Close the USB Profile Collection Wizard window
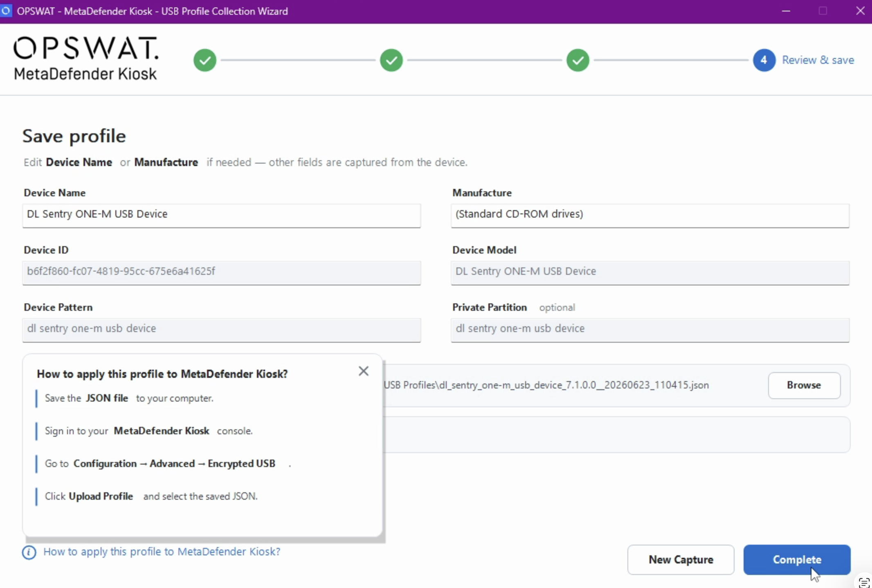 point(861,11)
